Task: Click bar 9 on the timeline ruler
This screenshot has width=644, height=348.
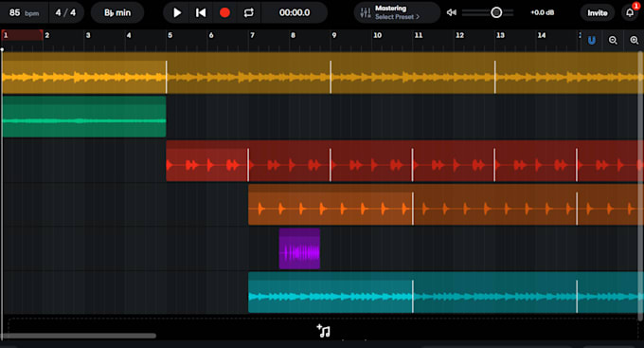Action: 334,35
